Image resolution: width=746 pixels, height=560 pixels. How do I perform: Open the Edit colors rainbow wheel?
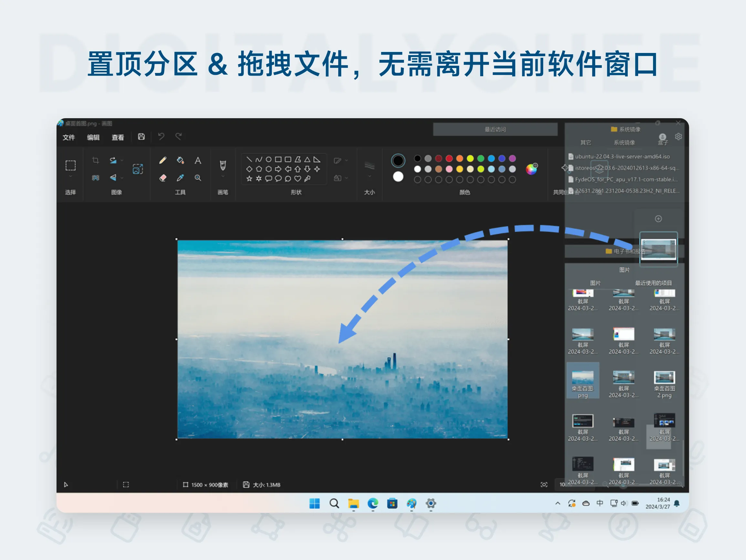coord(531,169)
